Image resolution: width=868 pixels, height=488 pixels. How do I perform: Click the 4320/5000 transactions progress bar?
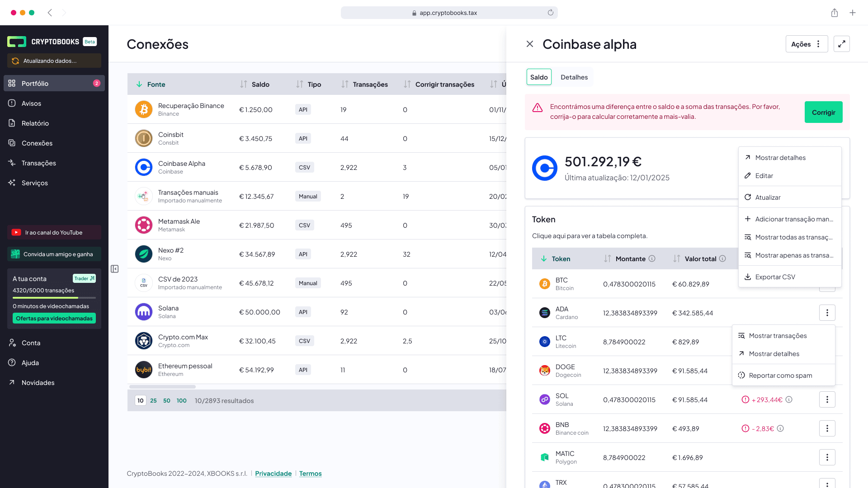[54, 298]
